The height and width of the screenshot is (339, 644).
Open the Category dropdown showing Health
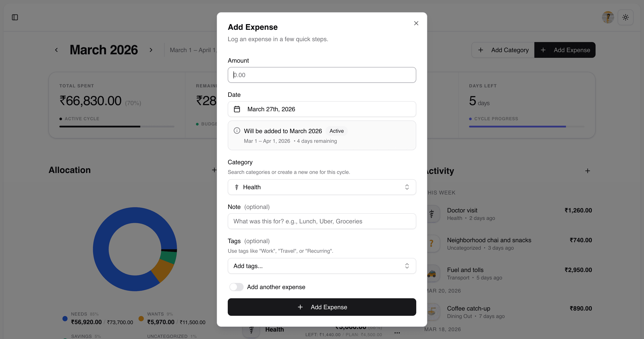click(x=322, y=187)
